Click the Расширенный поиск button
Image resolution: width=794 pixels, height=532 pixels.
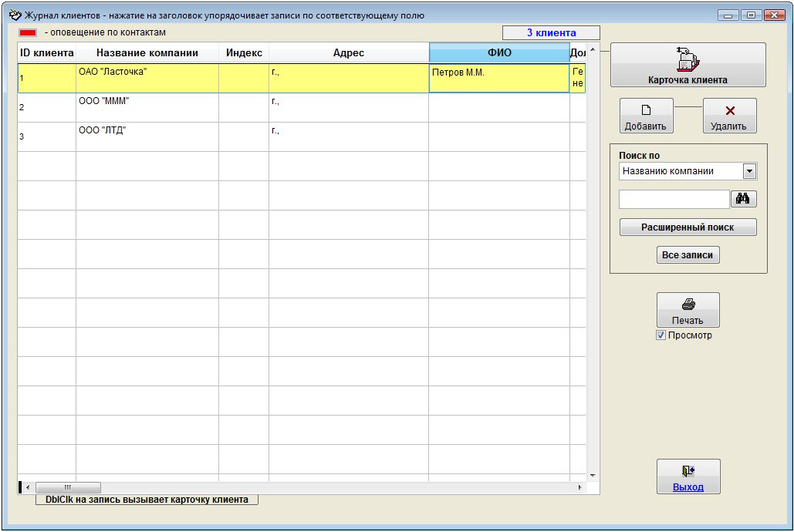click(x=688, y=227)
